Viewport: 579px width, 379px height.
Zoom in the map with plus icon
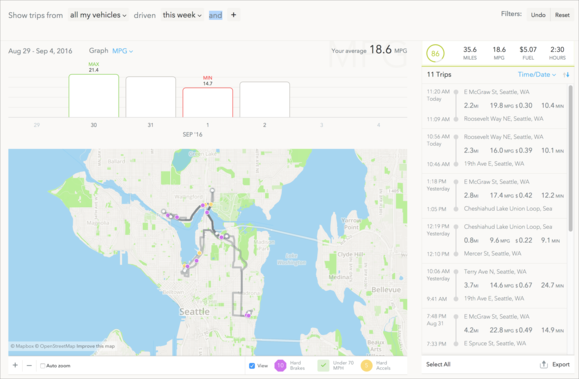[x=15, y=365]
